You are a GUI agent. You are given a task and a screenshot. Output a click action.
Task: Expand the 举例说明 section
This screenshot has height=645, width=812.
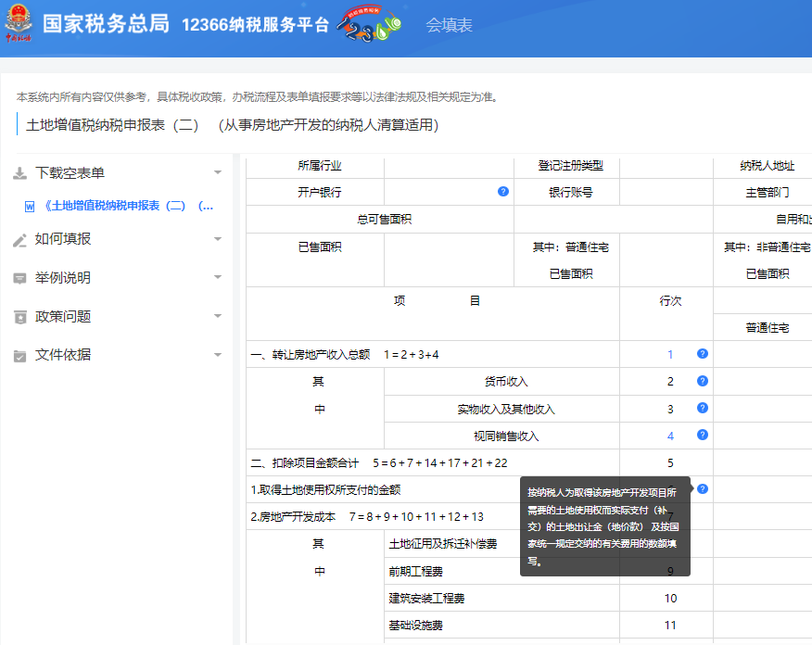tap(217, 278)
